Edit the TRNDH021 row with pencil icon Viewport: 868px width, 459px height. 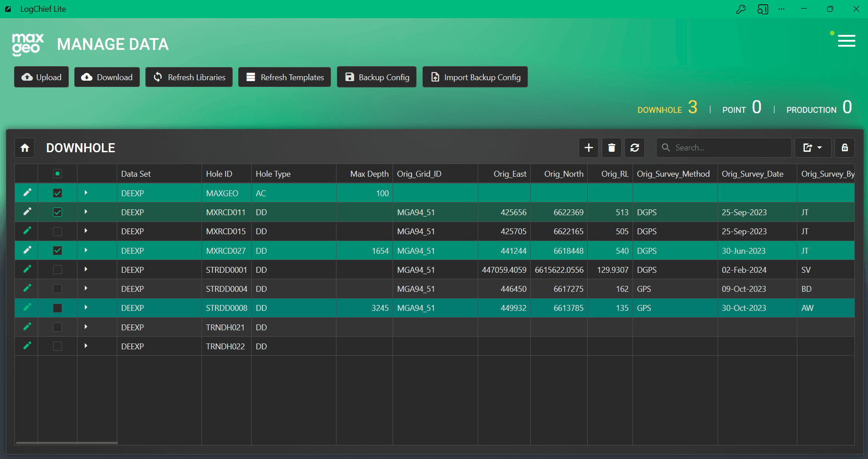pyautogui.click(x=27, y=327)
